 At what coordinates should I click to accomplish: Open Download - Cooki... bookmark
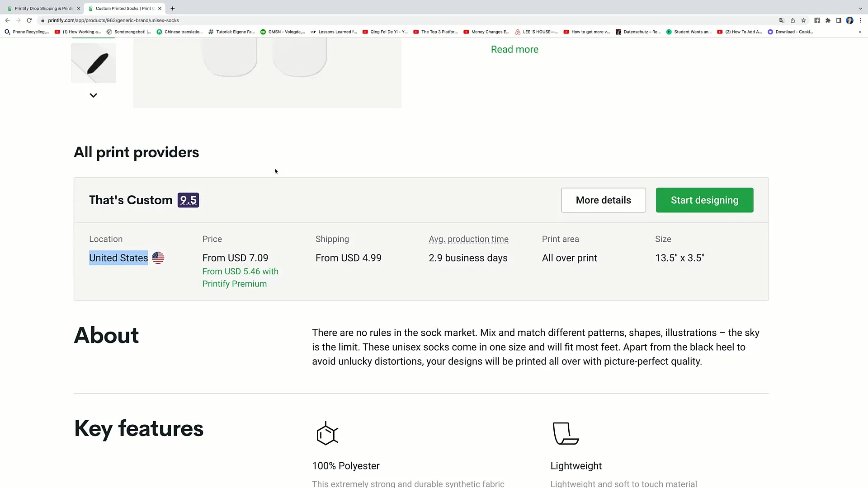[791, 32]
